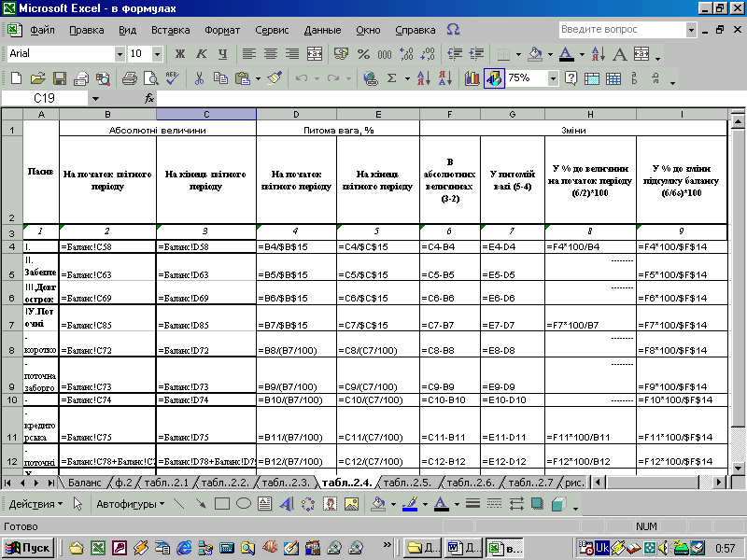Open the Формат menu
This screenshot has height=560, width=747.
tap(221, 30)
